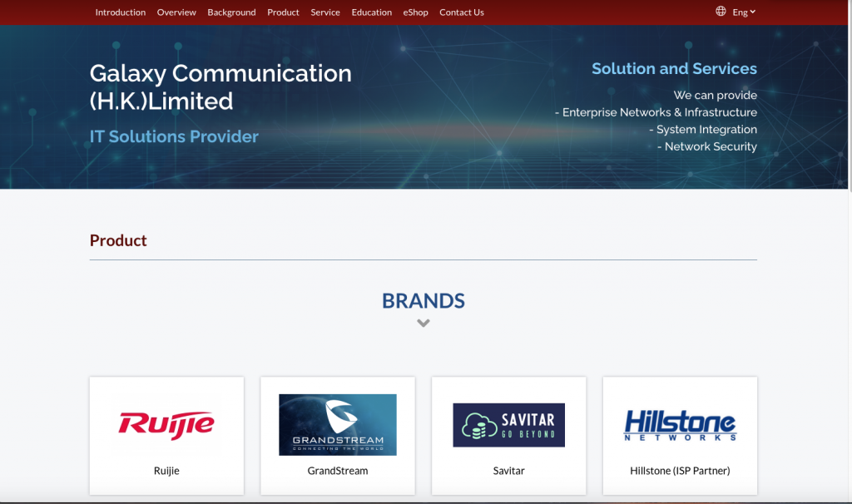The image size is (852, 504).
Task: Open the Ruijie brand caption link
Action: (x=166, y=471)
